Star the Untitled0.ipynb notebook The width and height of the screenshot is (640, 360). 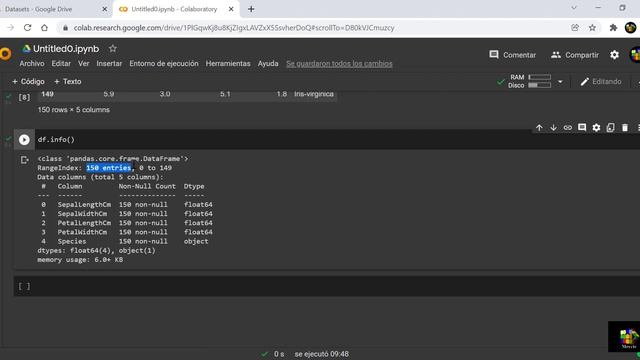(x=113, y=49)
